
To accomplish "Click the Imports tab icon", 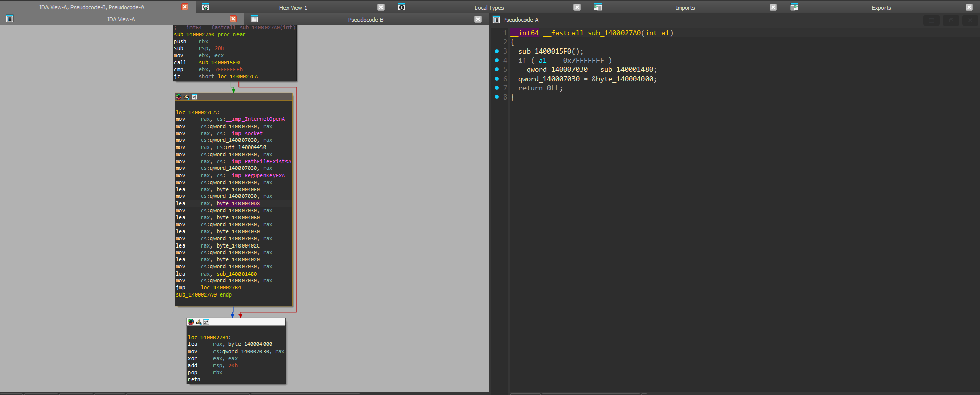I will tap(598, 7).
